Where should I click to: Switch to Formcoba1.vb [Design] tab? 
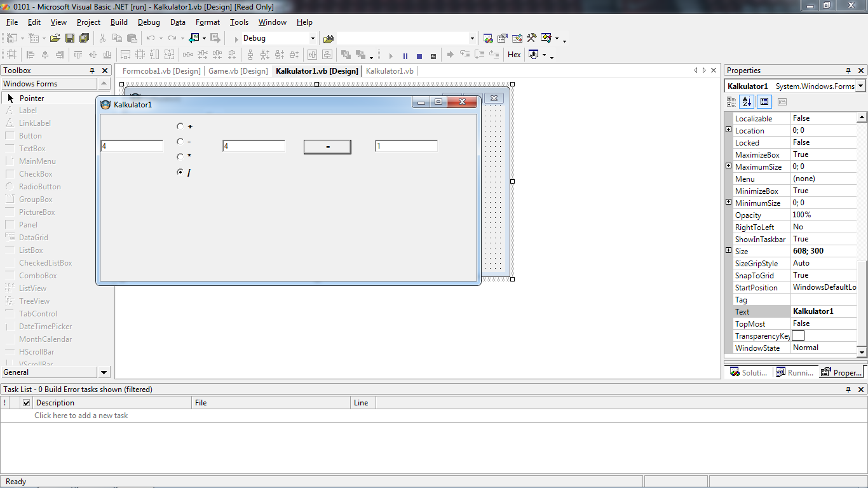click(x=161, y=71)
